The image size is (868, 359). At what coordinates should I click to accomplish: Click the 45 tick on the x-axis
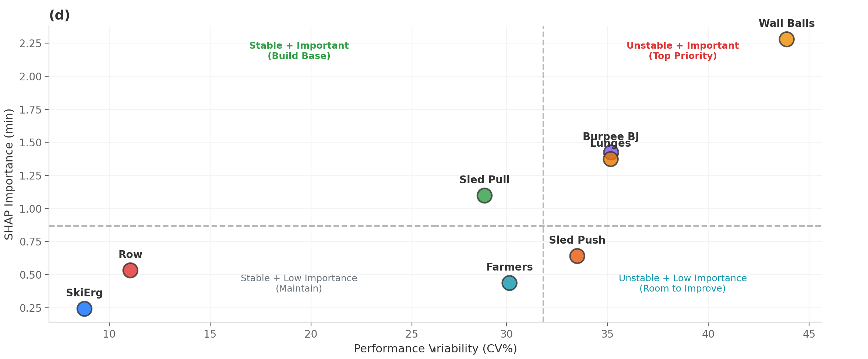click(x=809, y=334)
